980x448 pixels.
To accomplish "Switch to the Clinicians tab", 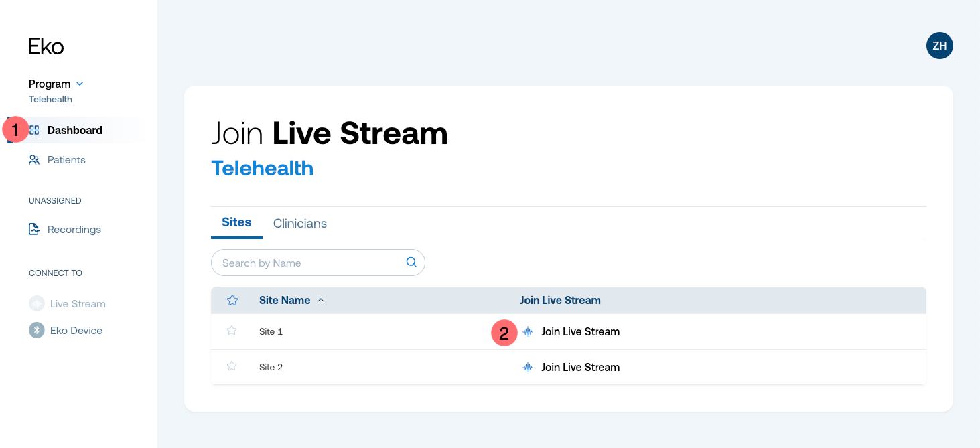I will pyautogui.click(x=299, y=223).
